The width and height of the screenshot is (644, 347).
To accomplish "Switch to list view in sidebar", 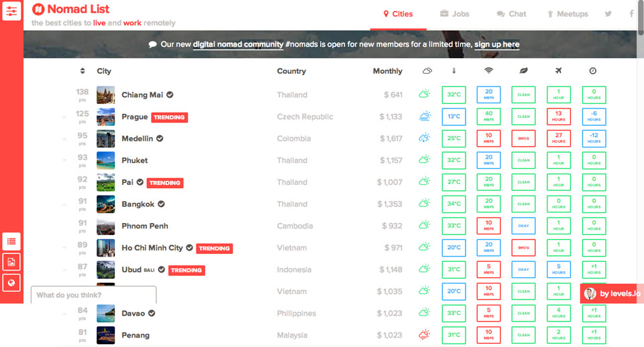I will click(11, 241).
